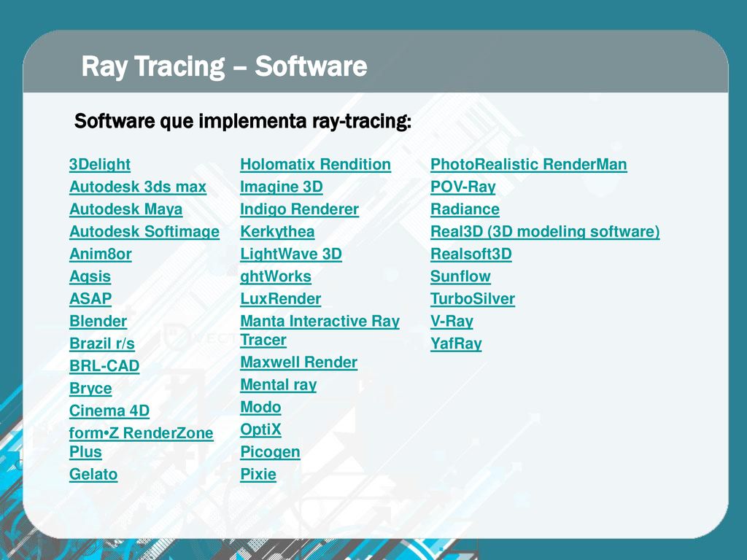This screenshot has height=560, width=747.
Task: Open the YafRay link
Action: (456, 343)
